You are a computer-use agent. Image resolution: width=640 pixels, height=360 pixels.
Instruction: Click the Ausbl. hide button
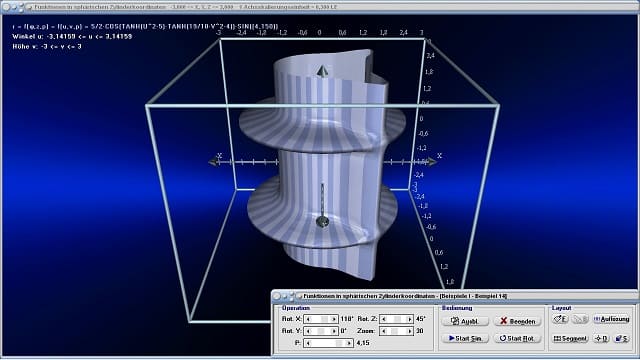tap(465, 321)
